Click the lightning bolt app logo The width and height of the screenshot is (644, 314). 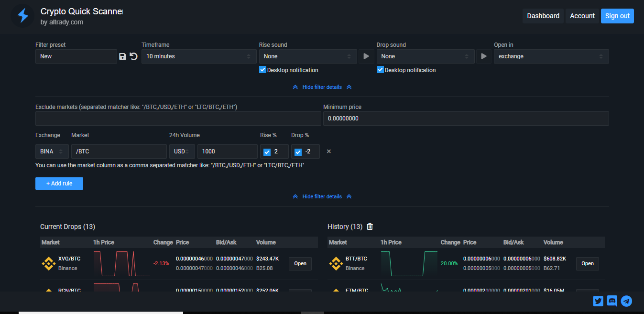click(x=22, y=15)
